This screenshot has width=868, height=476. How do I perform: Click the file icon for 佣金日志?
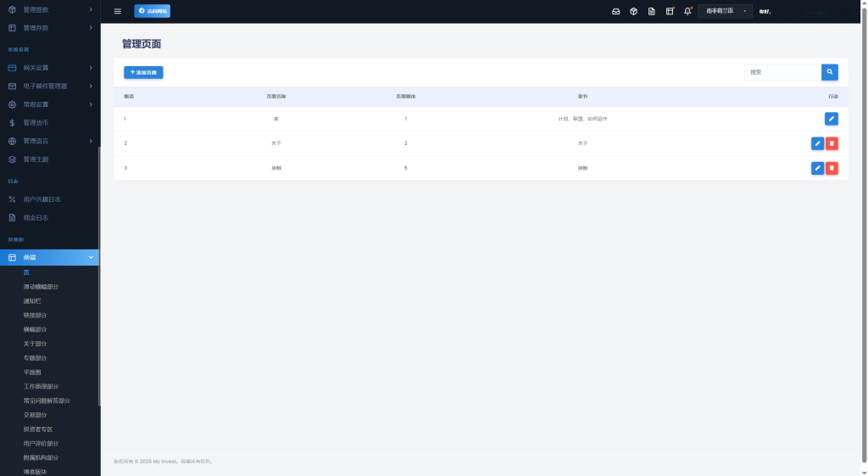12,218
